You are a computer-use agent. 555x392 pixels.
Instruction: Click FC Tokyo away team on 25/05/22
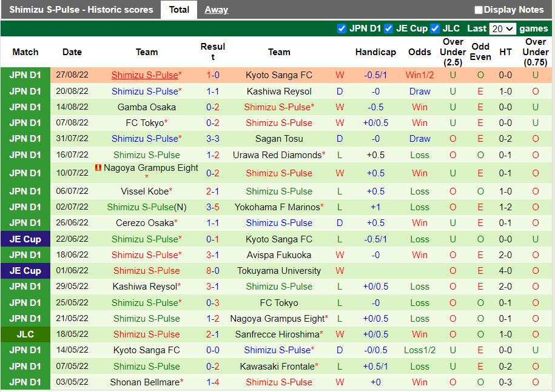tap(279, 303)
